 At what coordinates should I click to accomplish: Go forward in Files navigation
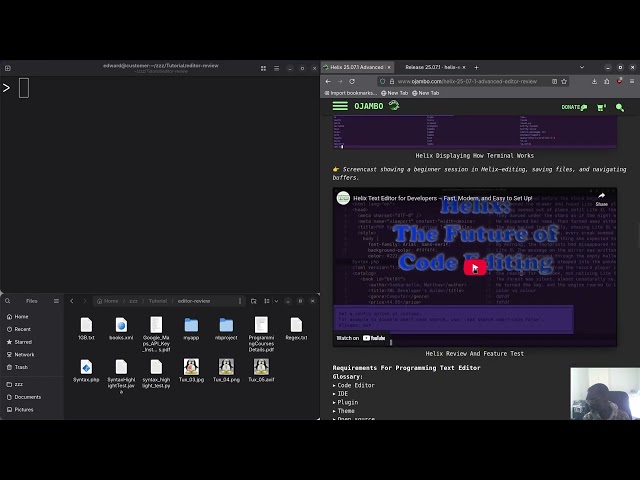(85, 301)
